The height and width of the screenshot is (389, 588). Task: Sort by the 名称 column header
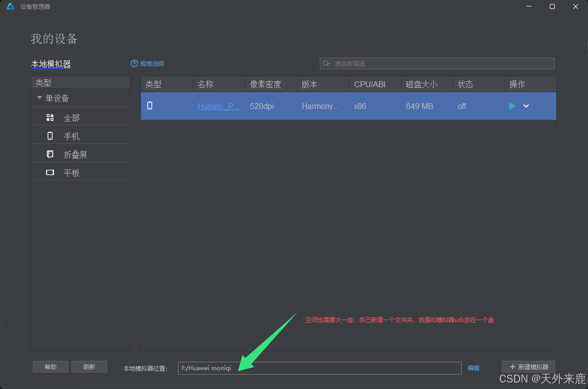(219, 84)
